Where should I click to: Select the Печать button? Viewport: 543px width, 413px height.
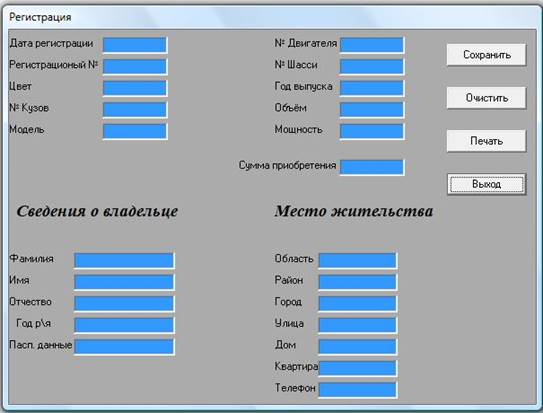(x=486, y=141)
